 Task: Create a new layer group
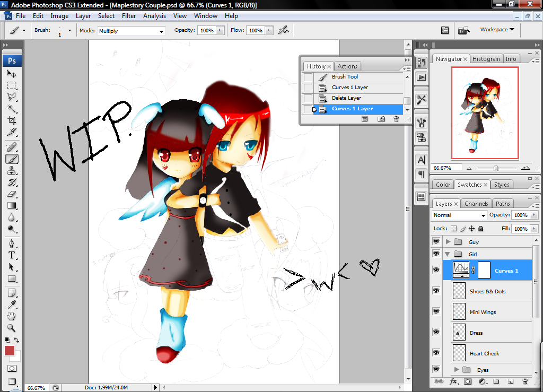(x=496, y=381)
